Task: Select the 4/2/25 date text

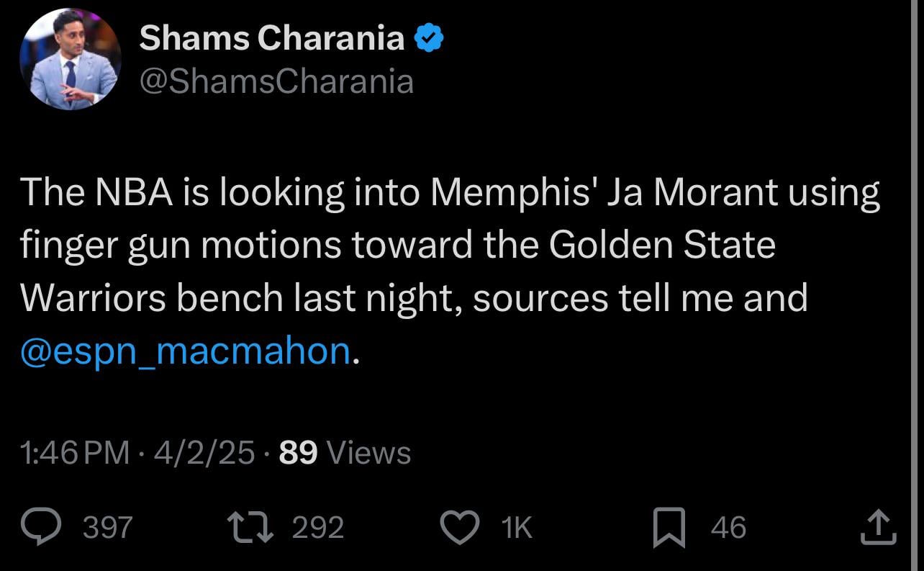Action: point(201,453)
